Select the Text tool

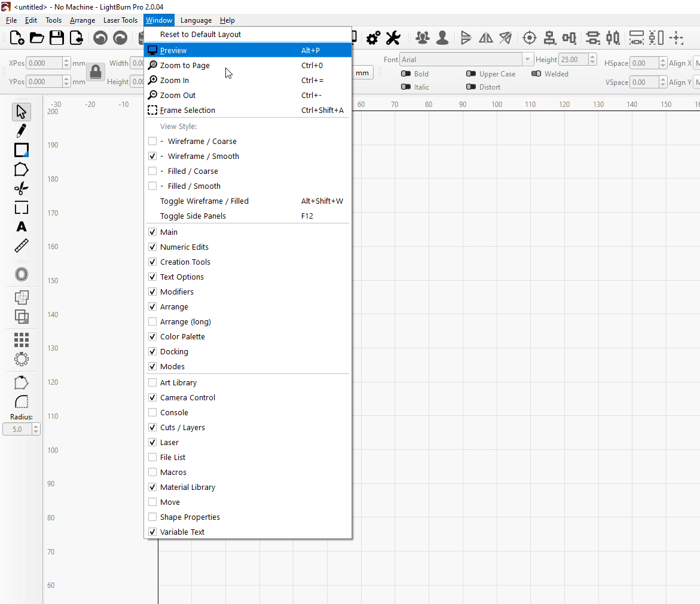tap(22, 226)
